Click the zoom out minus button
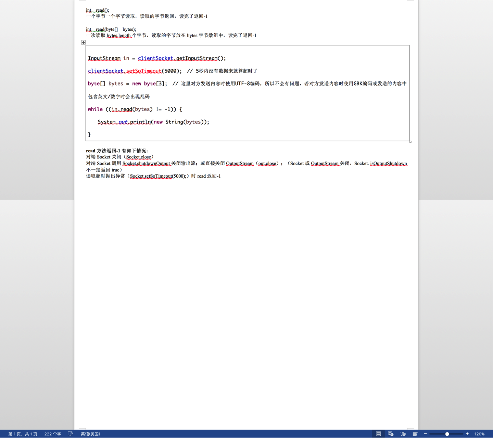493x448 pixels. pos(426,434)
